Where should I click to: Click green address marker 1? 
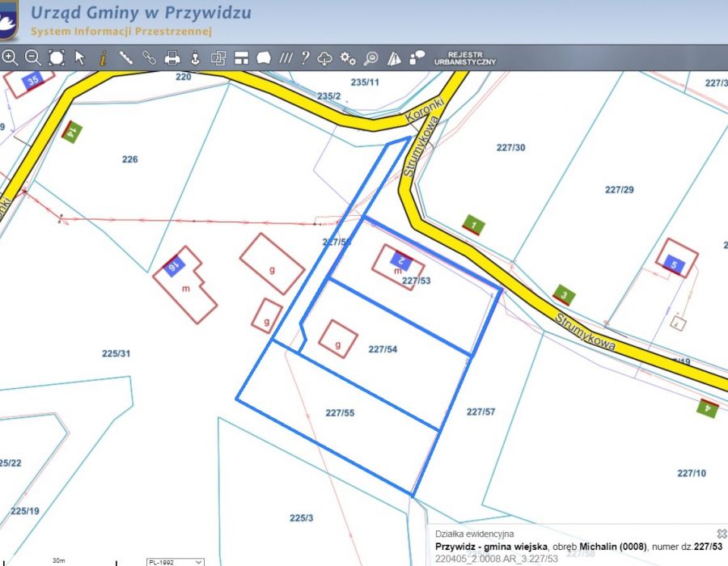pos(473,225)
